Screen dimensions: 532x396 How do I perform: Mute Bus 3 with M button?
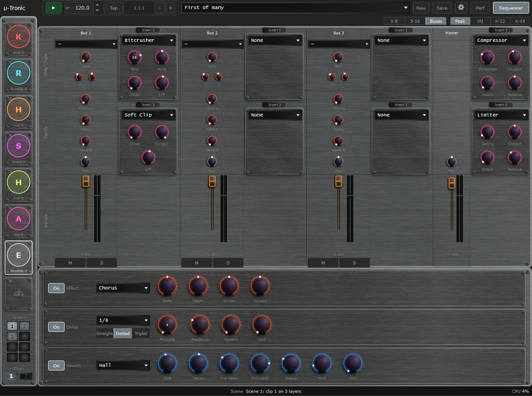coord(323,263)
